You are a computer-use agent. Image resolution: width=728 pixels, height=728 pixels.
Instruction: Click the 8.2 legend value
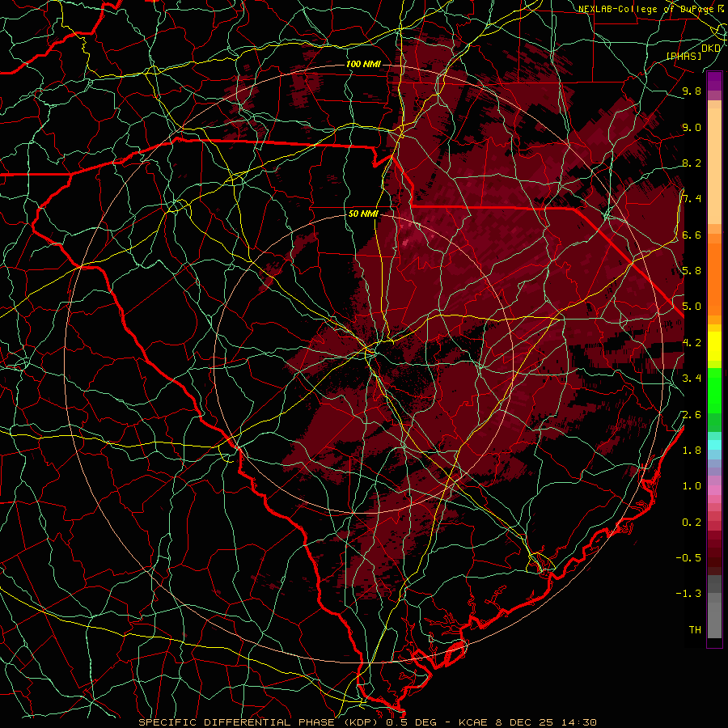coord(692,163)
